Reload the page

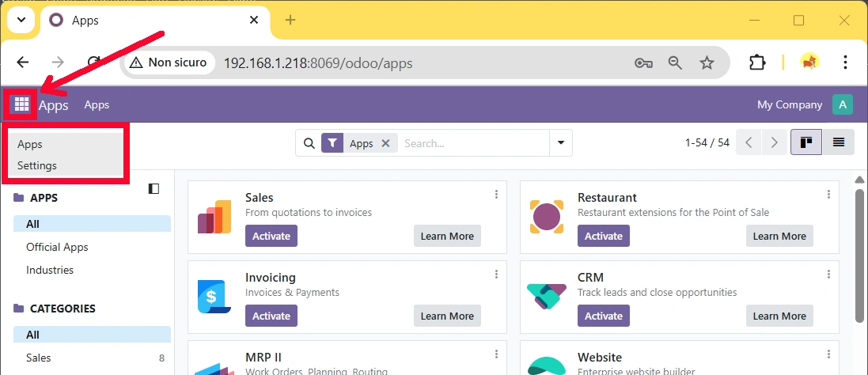click(x=94, y=62)
